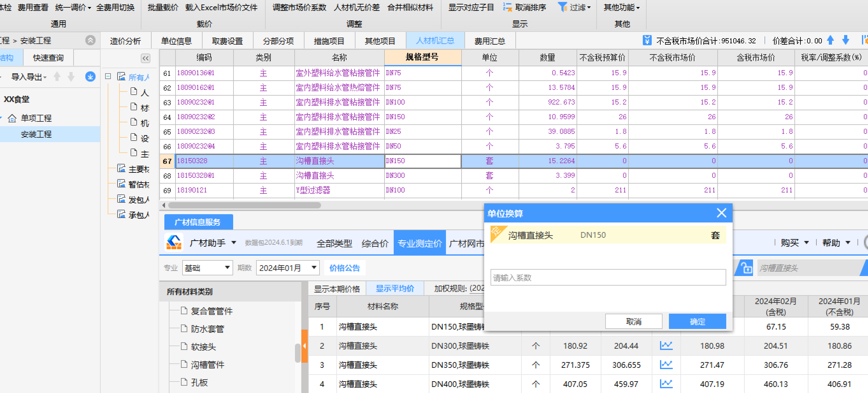Switch to the 取费设置 tab
Viewport: 868px width, 393px height.
(x=227, y=41)
